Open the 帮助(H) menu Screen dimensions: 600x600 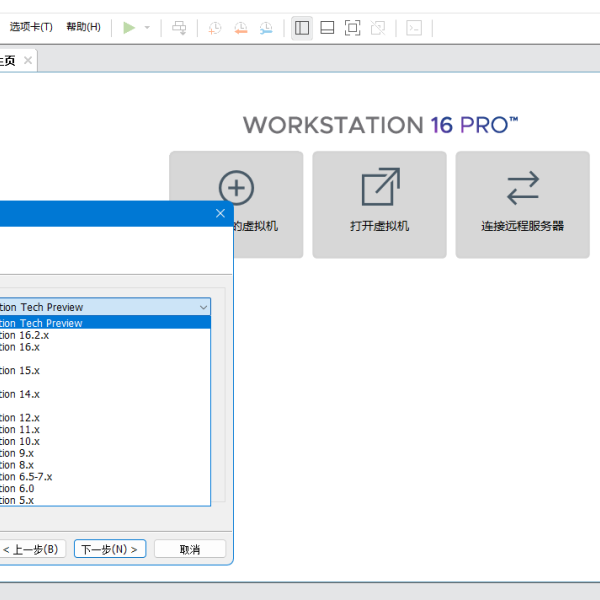[83, 27]
